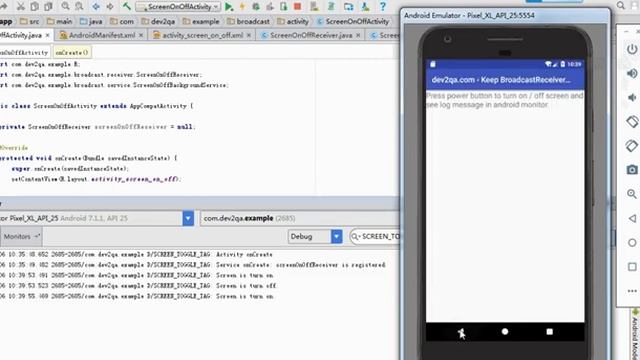
Task: Click the activity breadcrumb folder
Action: [293, 21]
